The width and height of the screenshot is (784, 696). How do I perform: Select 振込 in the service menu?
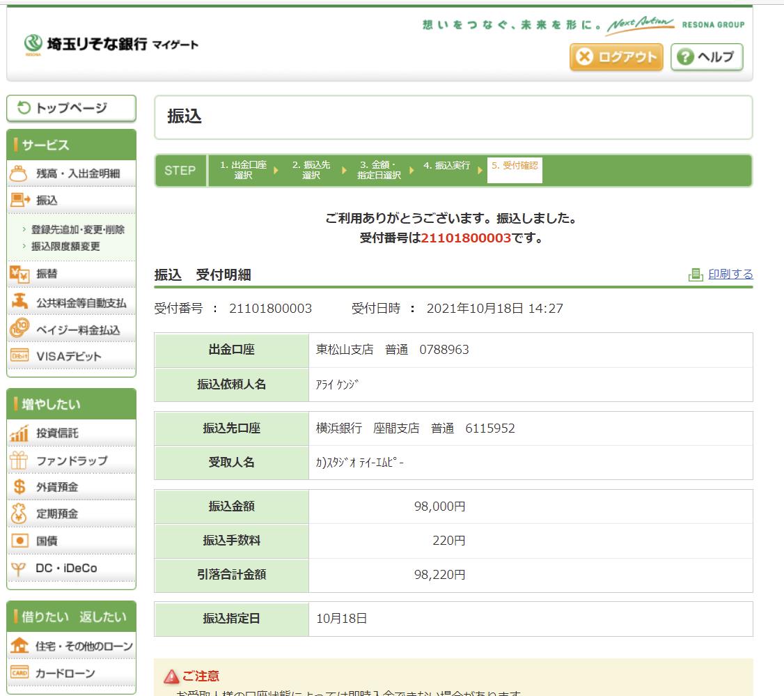pyautogui.click(x=47, y=200)
